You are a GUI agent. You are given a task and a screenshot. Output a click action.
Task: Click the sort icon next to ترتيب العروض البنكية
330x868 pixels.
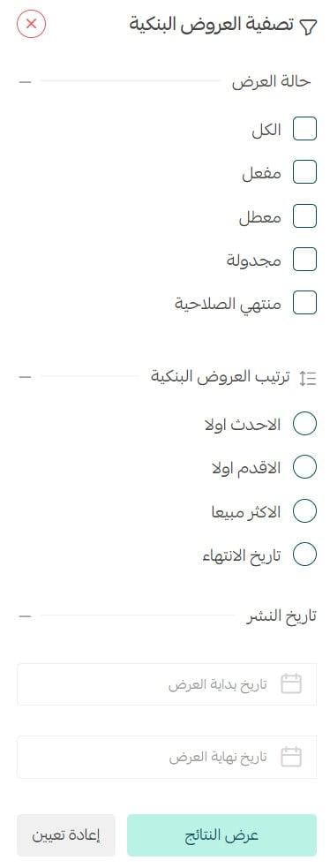click(x=307, y=378)
